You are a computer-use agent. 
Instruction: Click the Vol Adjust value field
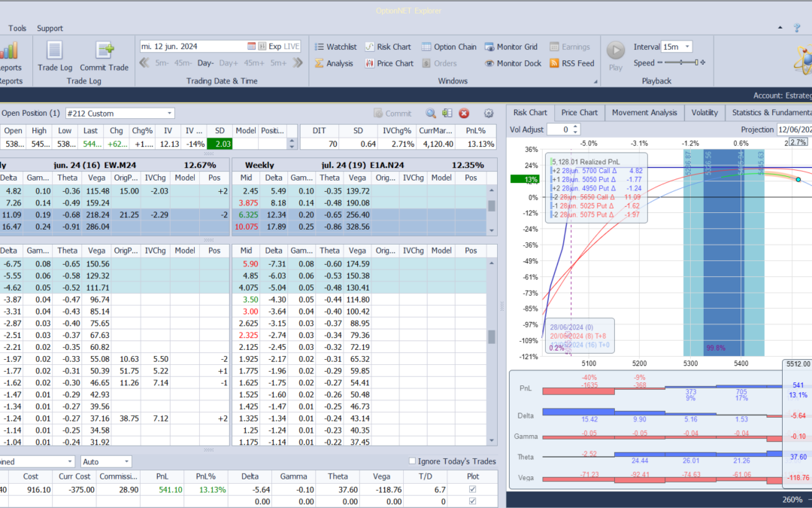(559, 129)
